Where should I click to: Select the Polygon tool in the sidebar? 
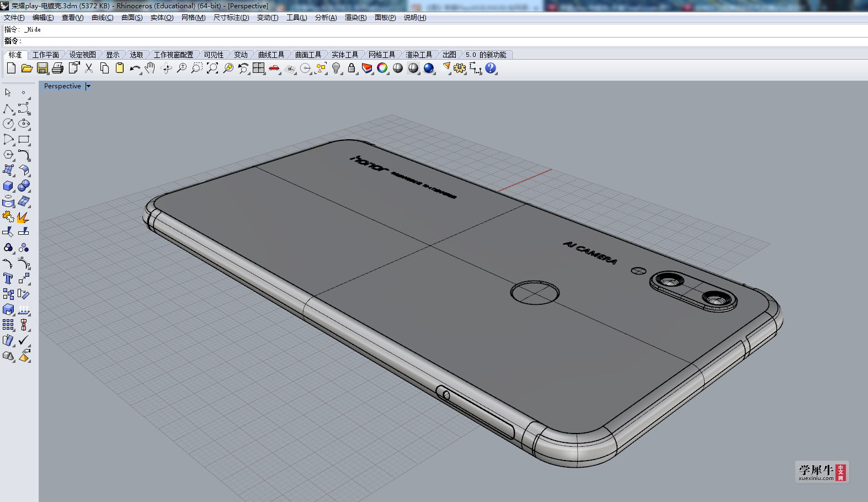click(8, 155)
